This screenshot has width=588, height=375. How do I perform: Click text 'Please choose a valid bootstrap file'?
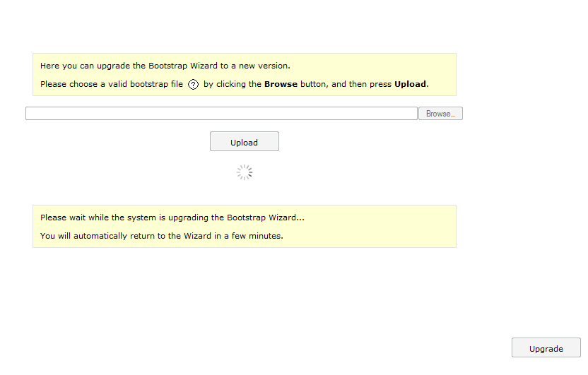click(x=112, y=84)
